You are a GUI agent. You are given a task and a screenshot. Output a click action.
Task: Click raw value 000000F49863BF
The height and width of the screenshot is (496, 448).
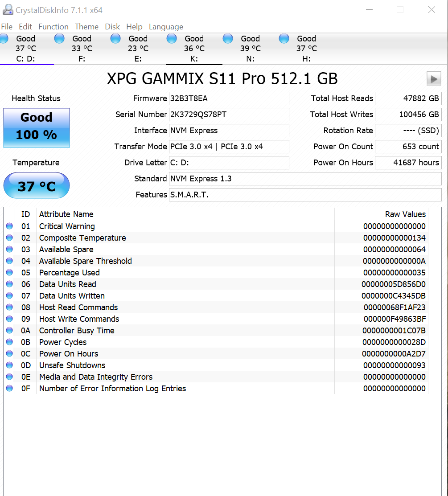(395, 319)
